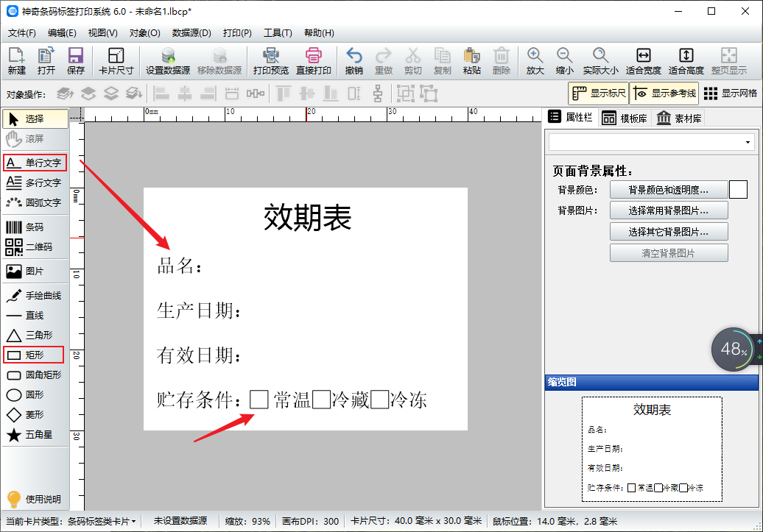Select the 圆形 circle tool
763x532 pixels.
click(35, 395)
